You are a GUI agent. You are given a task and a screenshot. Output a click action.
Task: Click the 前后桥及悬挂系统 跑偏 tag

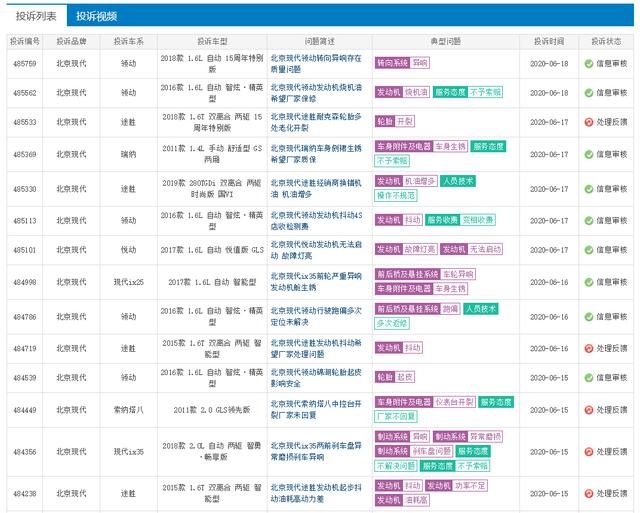tap(418, 309)
